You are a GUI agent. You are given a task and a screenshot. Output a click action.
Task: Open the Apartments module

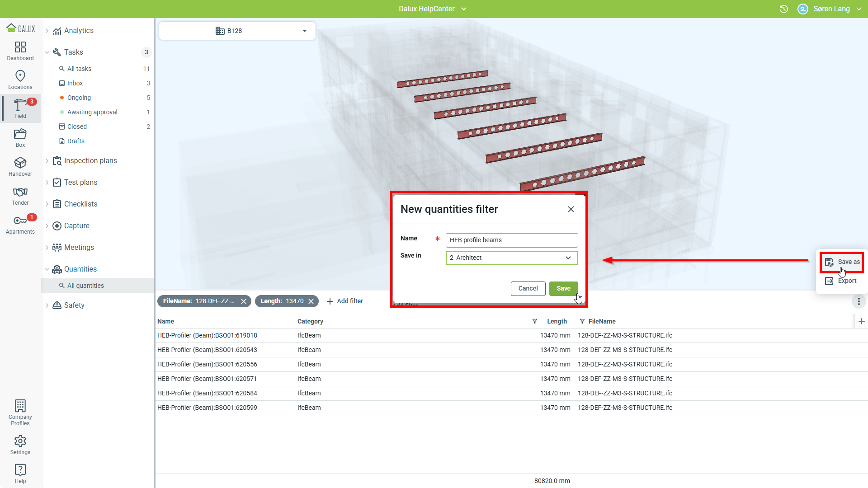20,224
